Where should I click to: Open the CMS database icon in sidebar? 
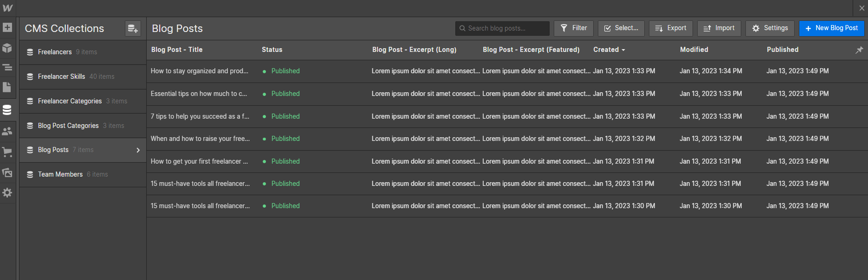pyautogui.click(x=7, y=109)
